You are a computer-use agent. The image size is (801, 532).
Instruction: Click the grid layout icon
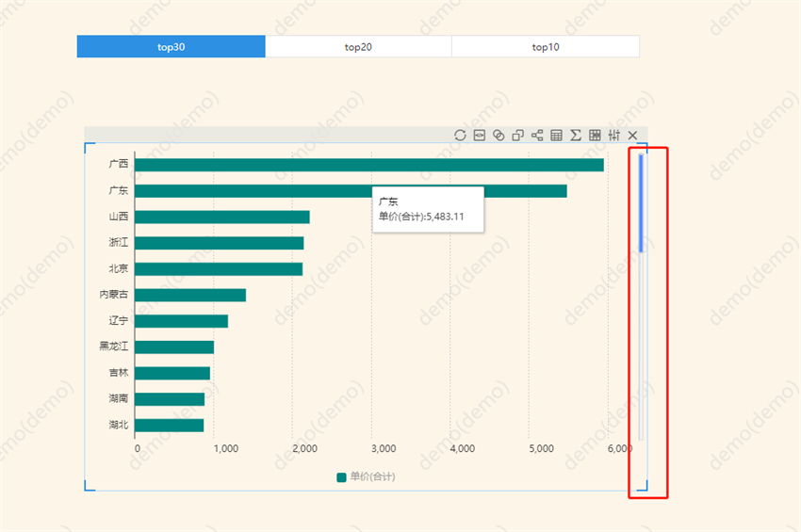click(x=595, y=136)
